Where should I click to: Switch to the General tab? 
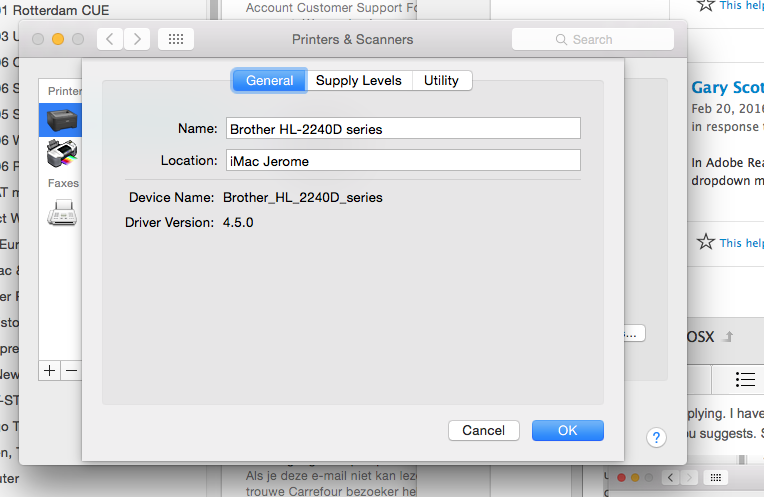pos(269,80)
